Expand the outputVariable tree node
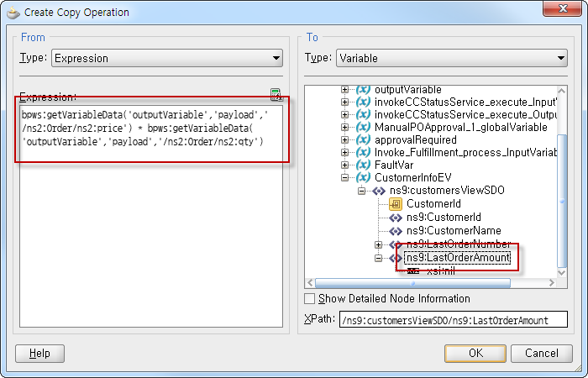Viewport: 588px width, 378px height. click(x=344, y=90)
